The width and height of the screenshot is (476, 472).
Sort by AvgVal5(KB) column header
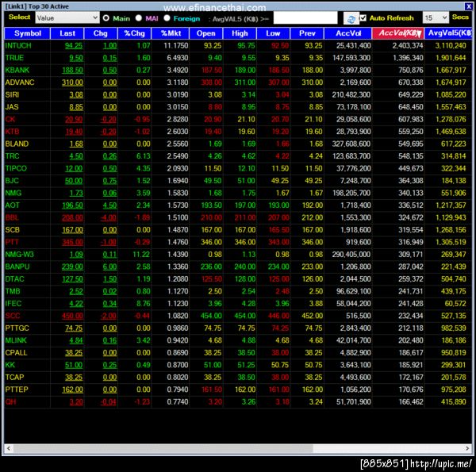[448, 33]
